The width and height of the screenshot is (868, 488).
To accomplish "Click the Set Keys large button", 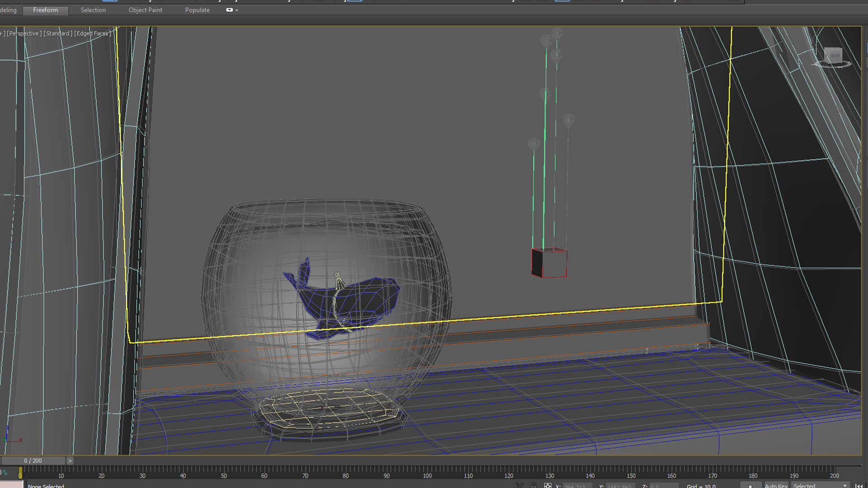I will 750,486.
